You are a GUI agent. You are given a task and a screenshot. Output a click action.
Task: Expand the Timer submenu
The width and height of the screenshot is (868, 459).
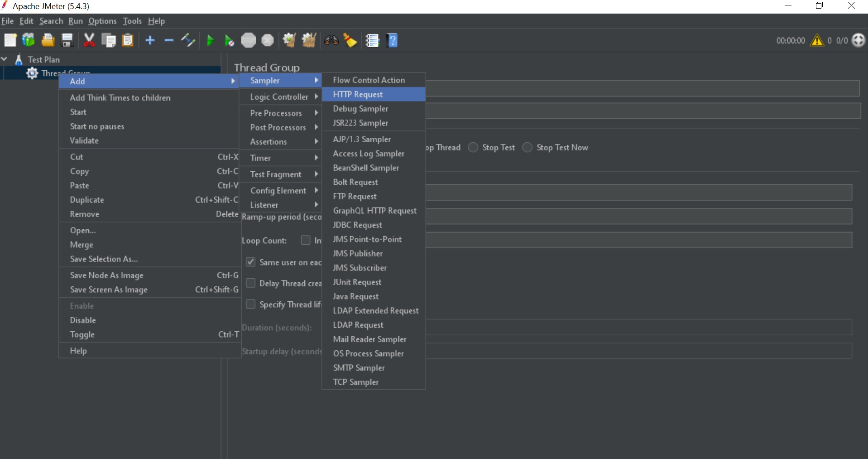[x=280, y=158]
